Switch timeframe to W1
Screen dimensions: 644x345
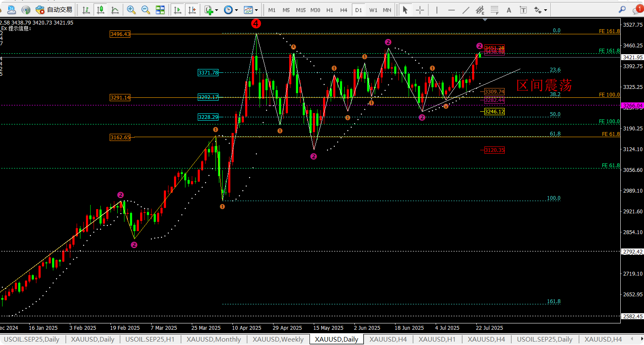pos(373,10)
